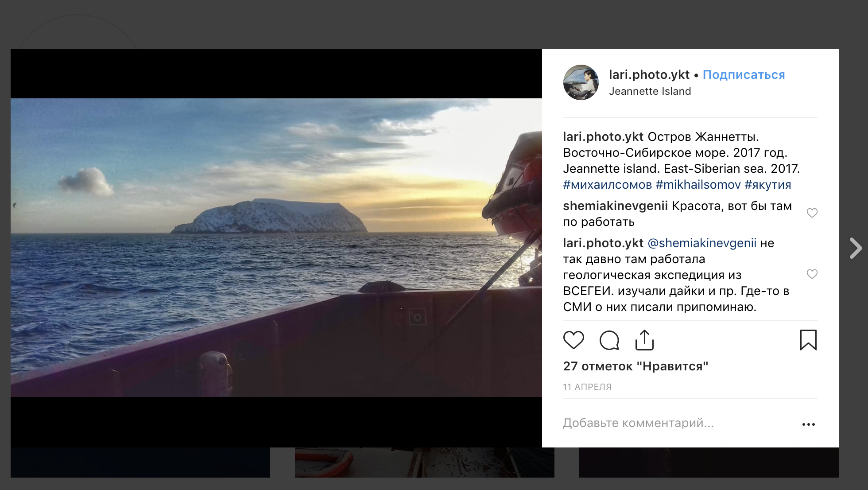Save the post with the bookmark icon
The image size is (868, 490).
click(x=808, y=340)
